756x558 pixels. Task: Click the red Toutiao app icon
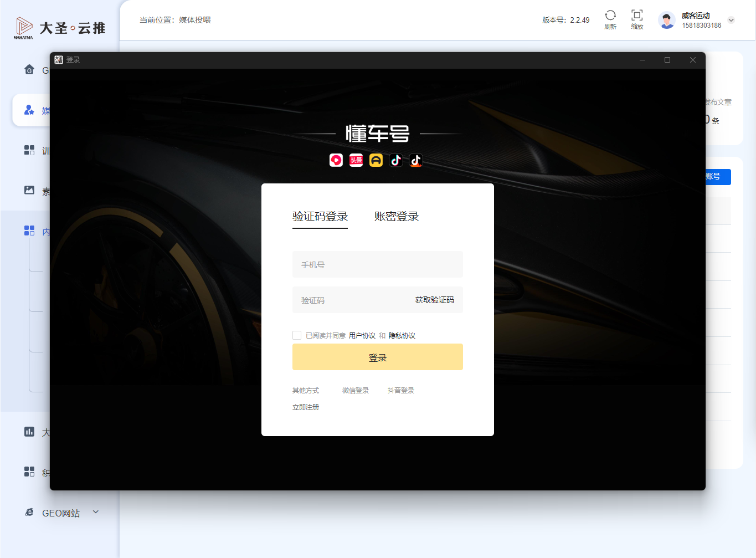tap(356, 160)
